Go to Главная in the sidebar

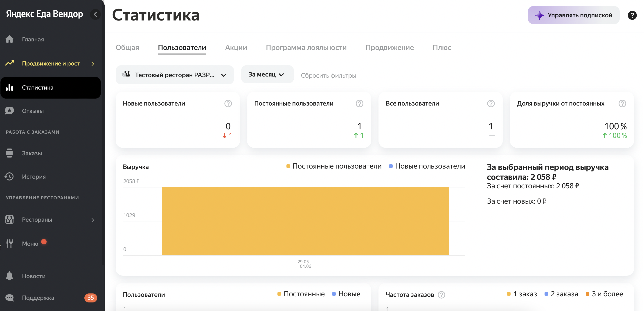[51, 39]
